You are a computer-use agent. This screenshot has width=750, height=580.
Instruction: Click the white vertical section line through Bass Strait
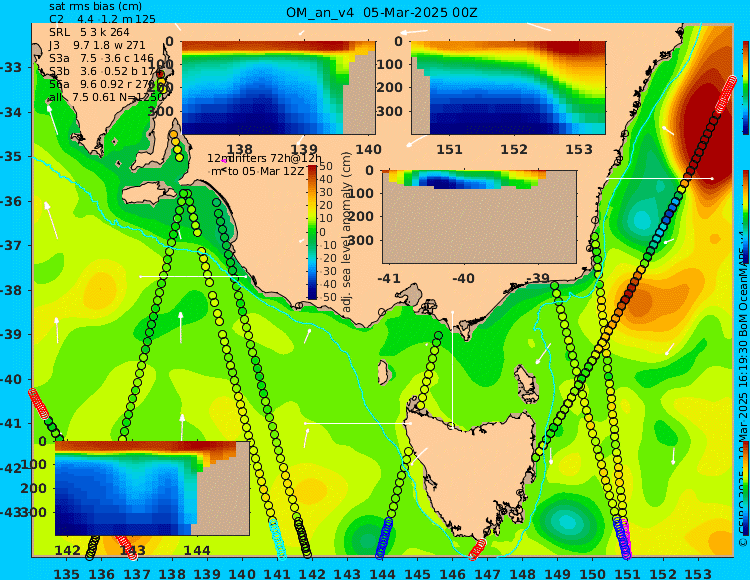coord(452,369)
